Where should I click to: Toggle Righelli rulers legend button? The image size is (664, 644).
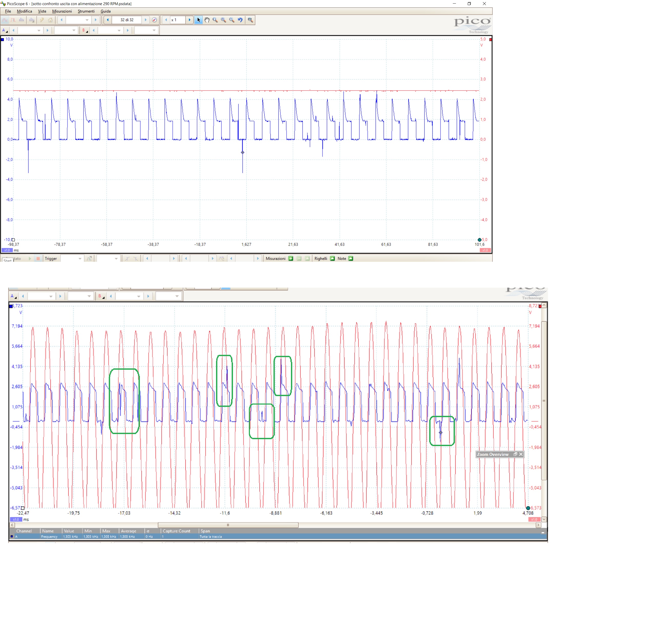tap(332, 258)
